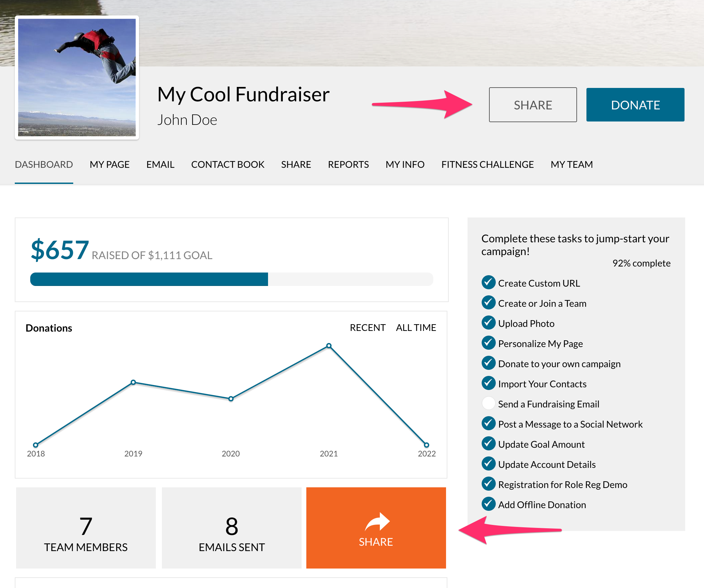Image resolution: width=704 pixels, height=588 pixels.
Task: Click the outlined Share button in header
Action: tap(533, 105)
